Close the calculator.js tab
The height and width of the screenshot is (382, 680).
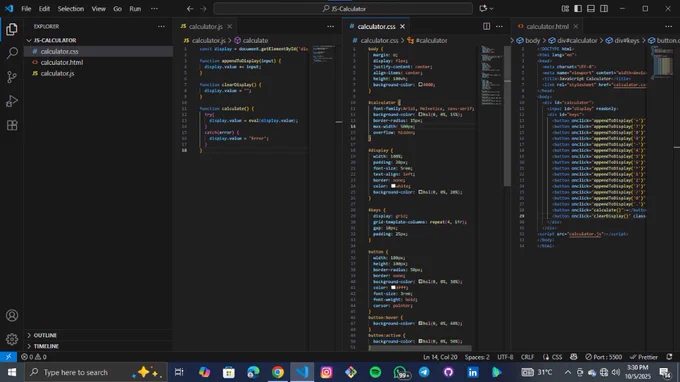point(229,26)
